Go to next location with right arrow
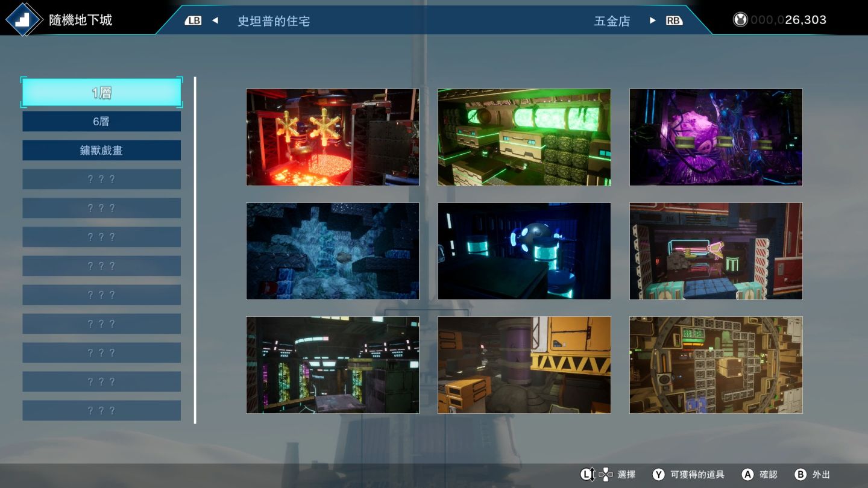Image resolution: width=868 pixels, height=488 pixels. point(652,20)
